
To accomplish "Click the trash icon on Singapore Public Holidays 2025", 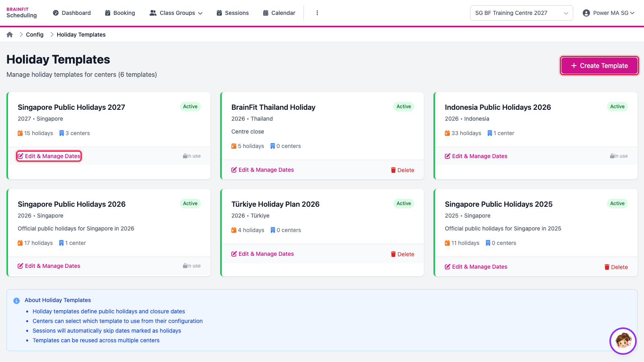I will [x=607, y=267].
